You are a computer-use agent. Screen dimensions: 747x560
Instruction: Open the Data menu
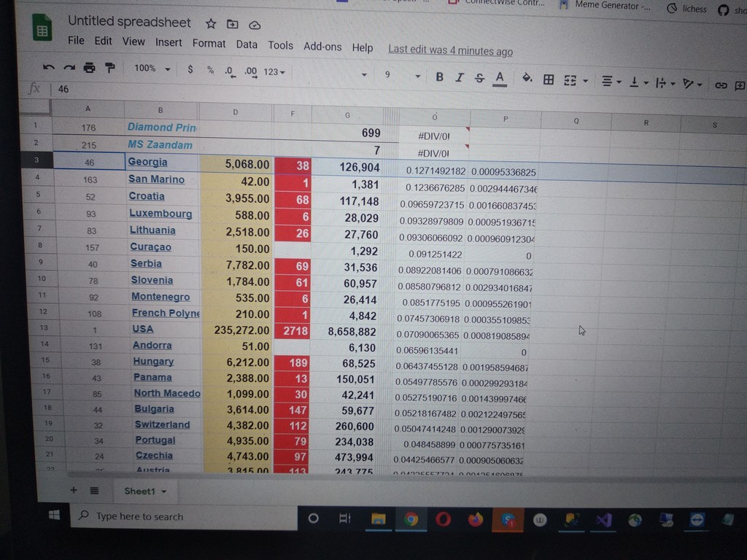[247, 44]
